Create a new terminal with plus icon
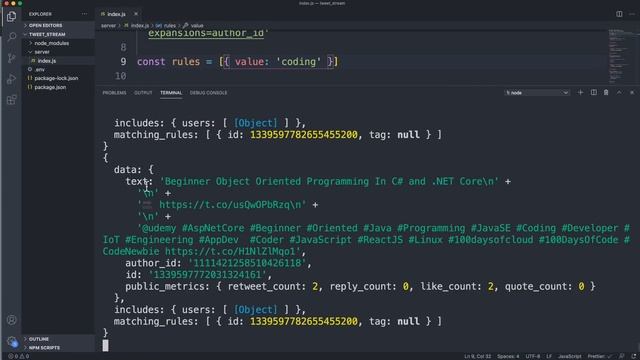 [580, 93]
